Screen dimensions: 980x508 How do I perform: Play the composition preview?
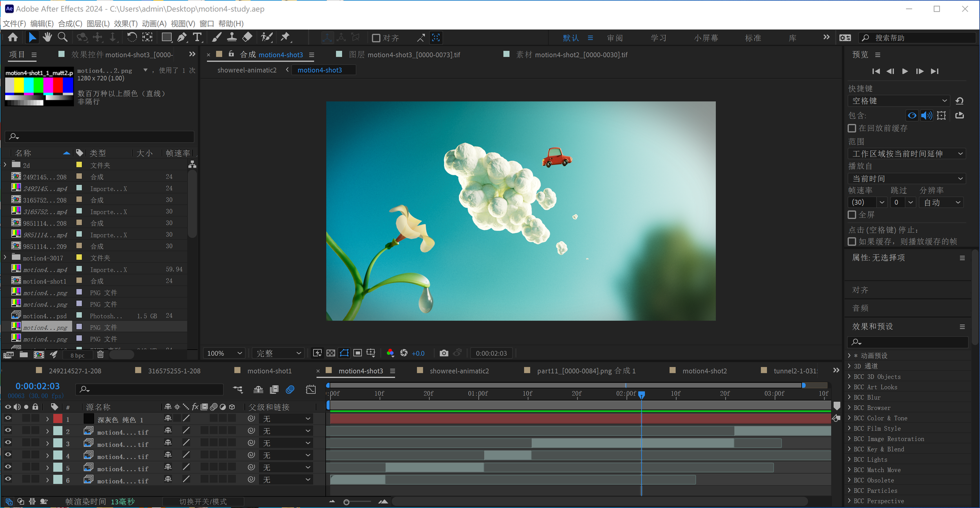(x=905, y=71)
